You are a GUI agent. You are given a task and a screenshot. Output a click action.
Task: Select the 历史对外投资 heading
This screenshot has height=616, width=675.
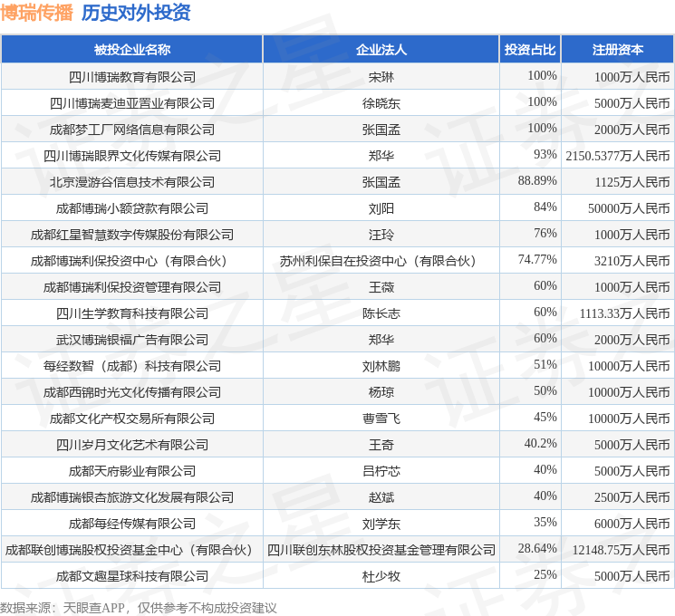click(x=136, y=13)
